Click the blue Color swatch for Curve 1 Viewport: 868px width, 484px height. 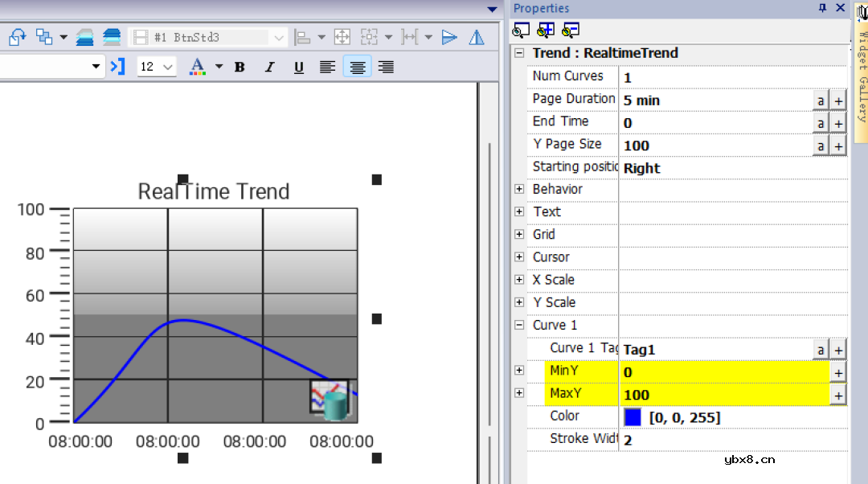633,417
